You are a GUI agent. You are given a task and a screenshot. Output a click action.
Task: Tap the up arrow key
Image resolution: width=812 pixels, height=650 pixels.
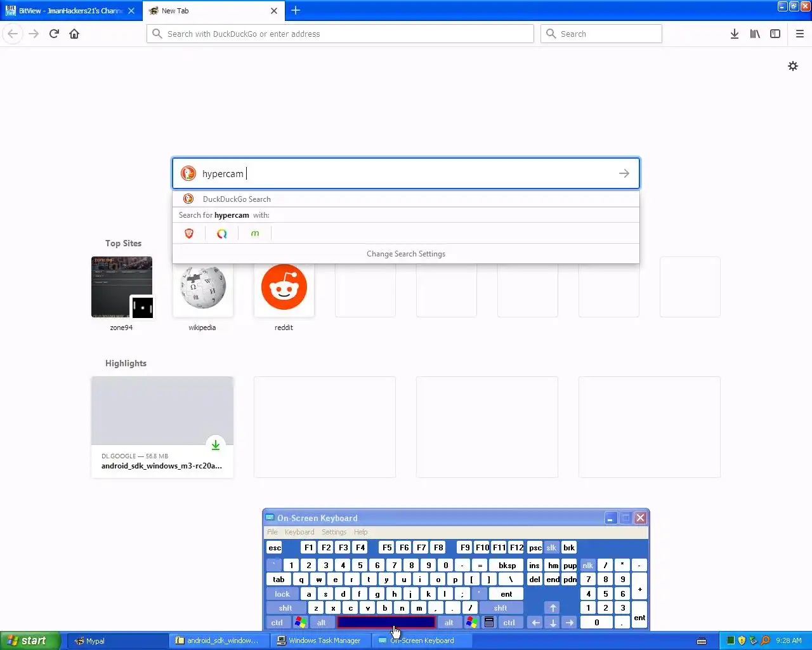pyautogui.click(x=553, y=608)
